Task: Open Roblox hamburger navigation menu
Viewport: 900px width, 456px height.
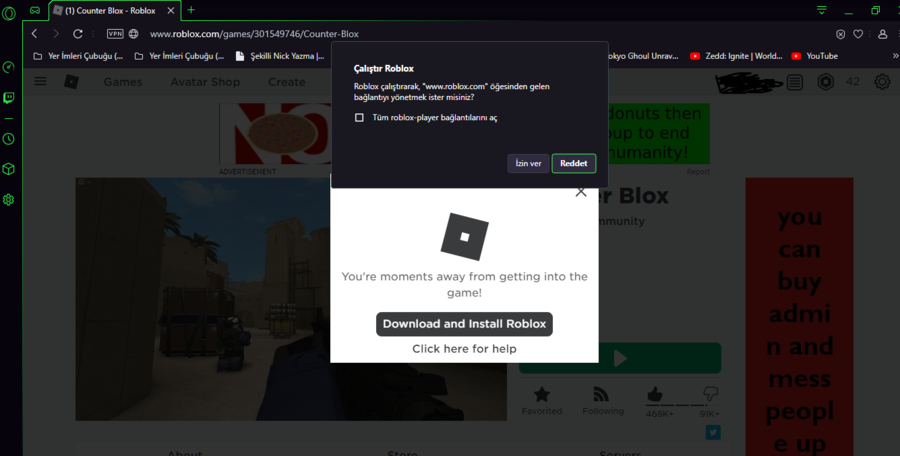Action: [x=40, y=82]
